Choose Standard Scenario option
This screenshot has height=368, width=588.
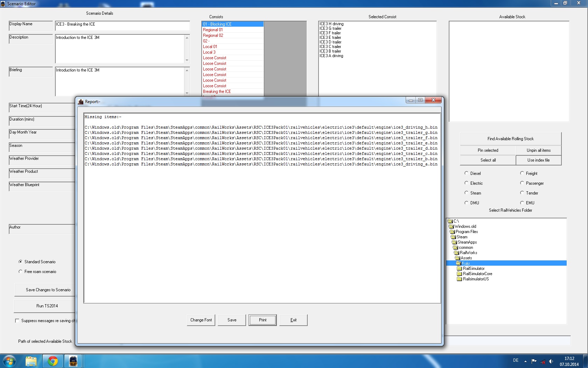[20, 262]
